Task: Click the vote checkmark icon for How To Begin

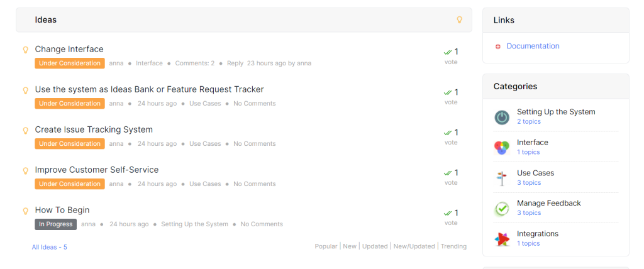Action: (448, 213)
